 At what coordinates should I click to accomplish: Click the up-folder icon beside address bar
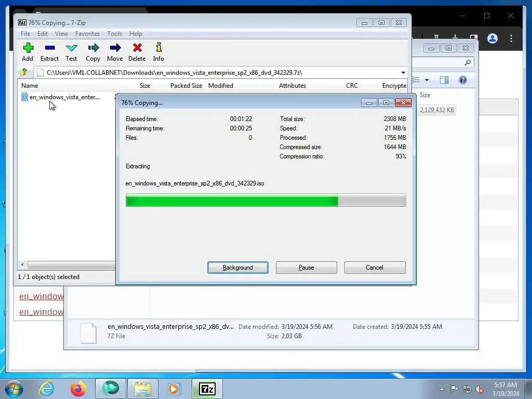[x=24, y=72]
